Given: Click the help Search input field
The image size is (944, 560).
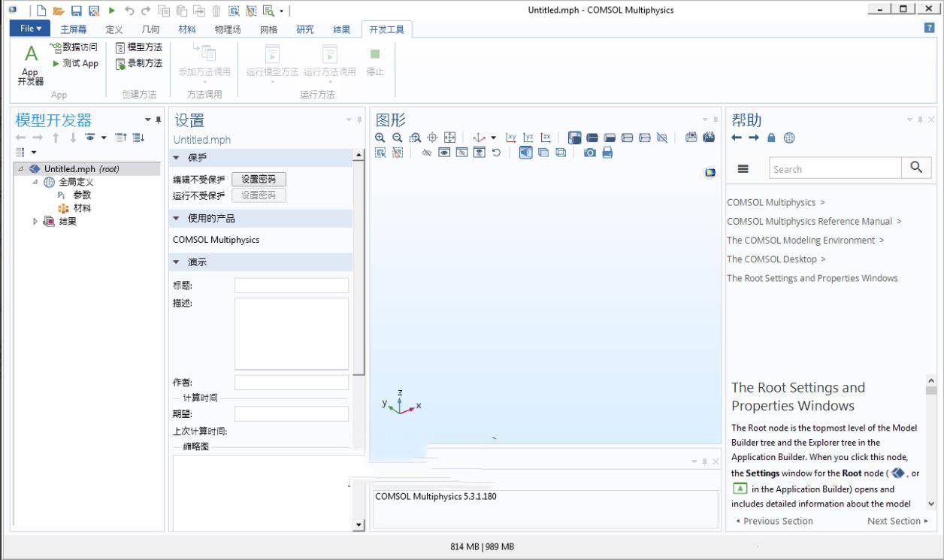Looking at the screenshot, I should click(834, 169).
